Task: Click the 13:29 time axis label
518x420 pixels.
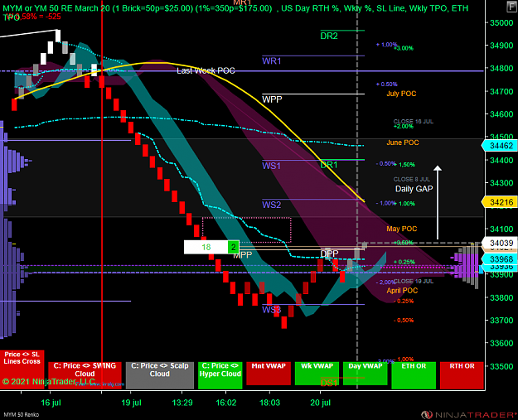Action: pos(182,403)
